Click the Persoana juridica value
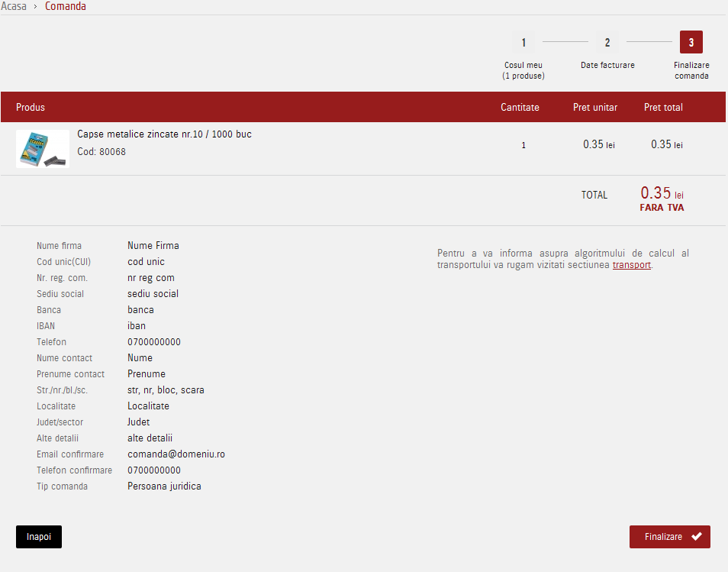 pyautogui.click(x=164, y=486)
